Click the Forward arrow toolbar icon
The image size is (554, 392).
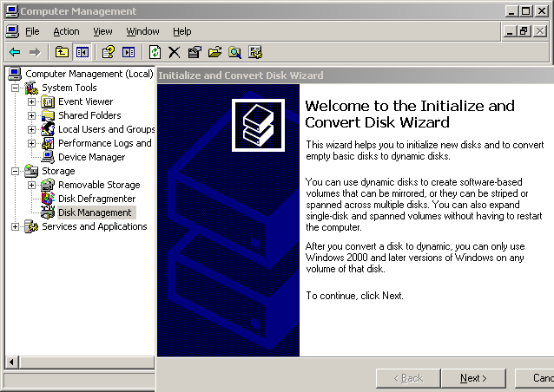35,53
